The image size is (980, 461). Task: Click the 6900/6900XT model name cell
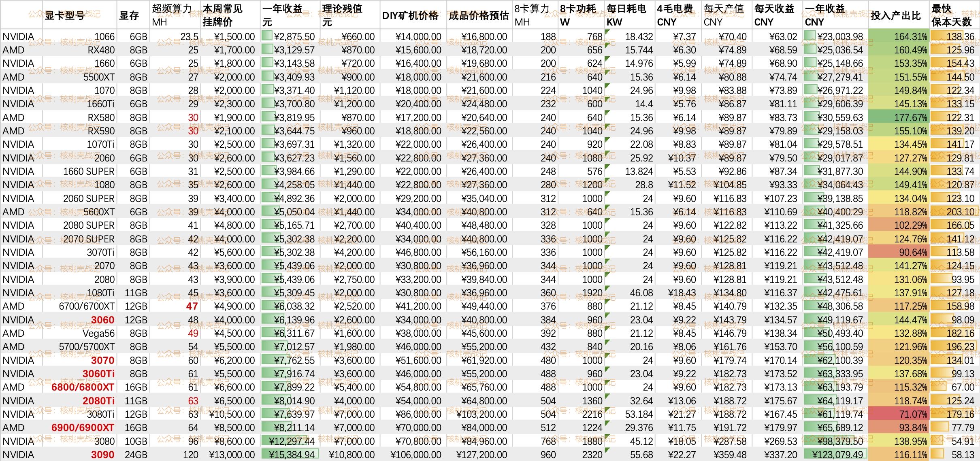[83, 427]
